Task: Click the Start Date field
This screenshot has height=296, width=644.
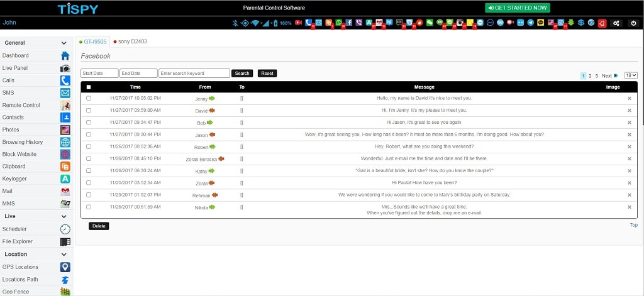Action: [99, 73]
